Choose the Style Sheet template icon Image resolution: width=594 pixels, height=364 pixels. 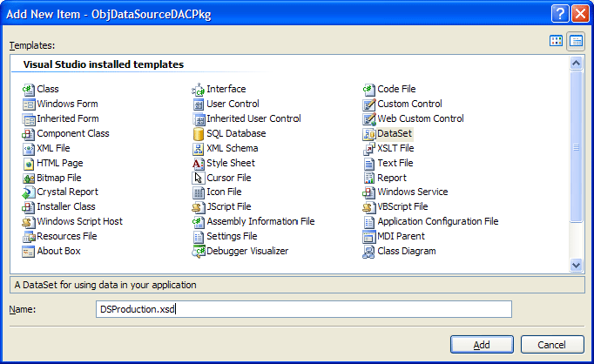(x=199, y=163)
